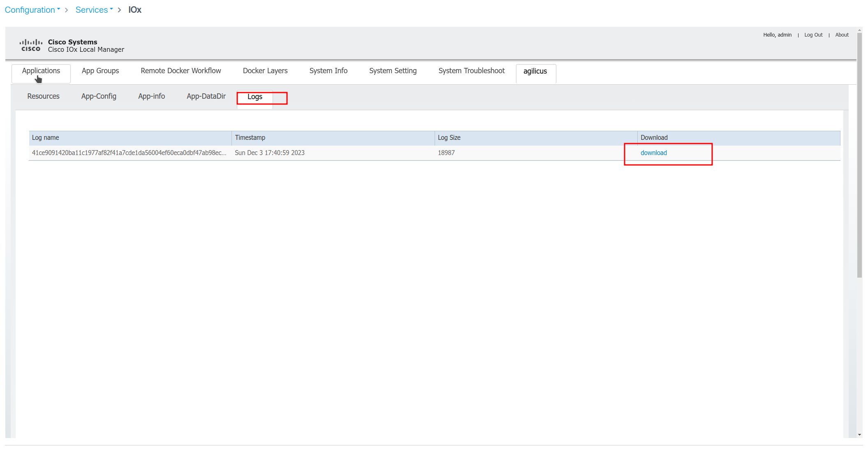This screenshot has width=868, height=459.
Task: Switch to the App-Config sub-tab
Action: point(99,96)
